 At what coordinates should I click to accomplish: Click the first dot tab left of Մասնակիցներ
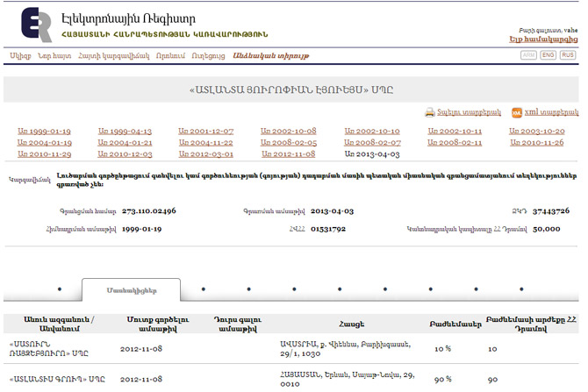(59, 288)
